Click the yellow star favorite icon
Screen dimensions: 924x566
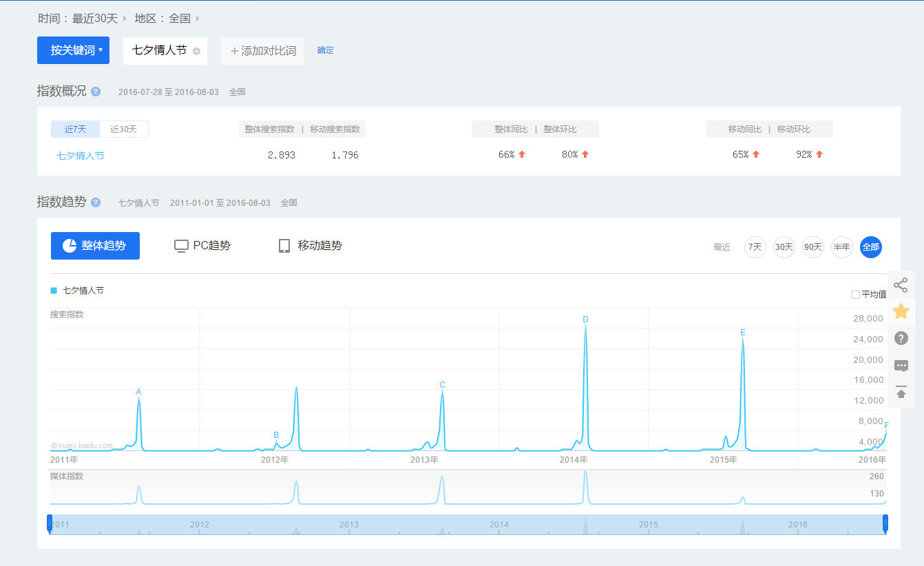tap(901, 311)
